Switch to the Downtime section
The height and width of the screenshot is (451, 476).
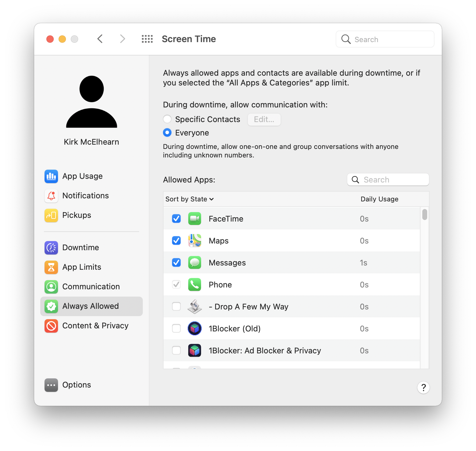92,248
